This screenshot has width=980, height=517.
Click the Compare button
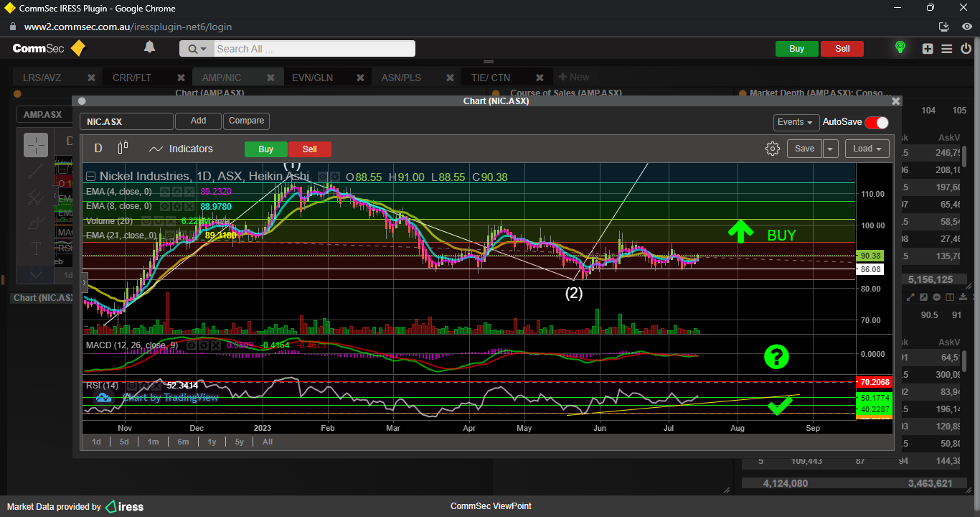pos(247,121)
